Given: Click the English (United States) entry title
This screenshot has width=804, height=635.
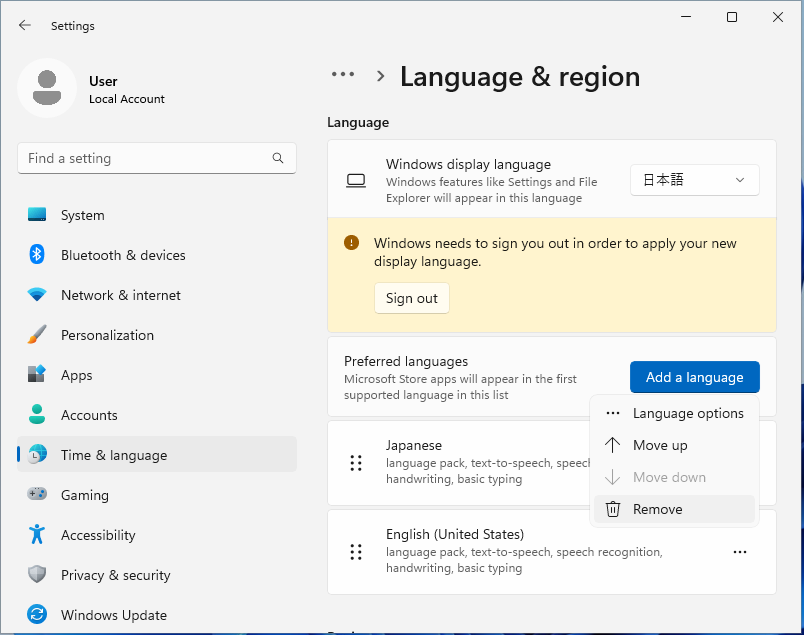Looking at the screenshot, I should pyautogui.click(x=455, y=534).
